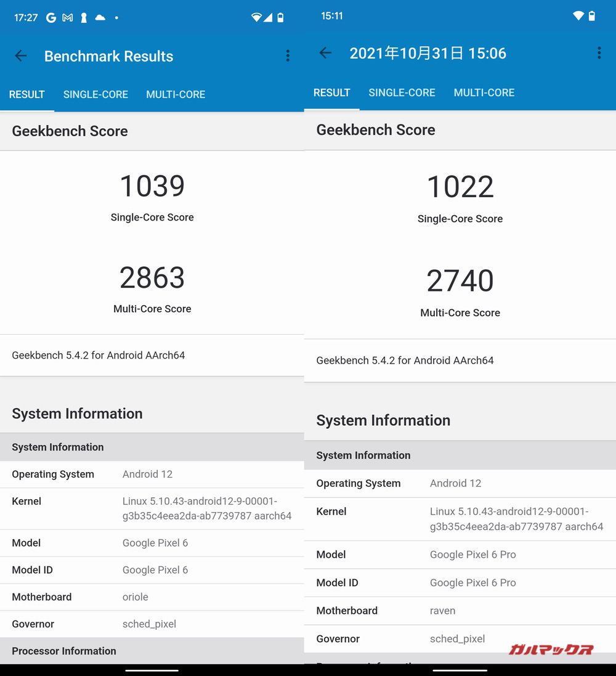
Task: Tap back arrow on Benchmark Results screen
Action: click(x=21, y=56)
